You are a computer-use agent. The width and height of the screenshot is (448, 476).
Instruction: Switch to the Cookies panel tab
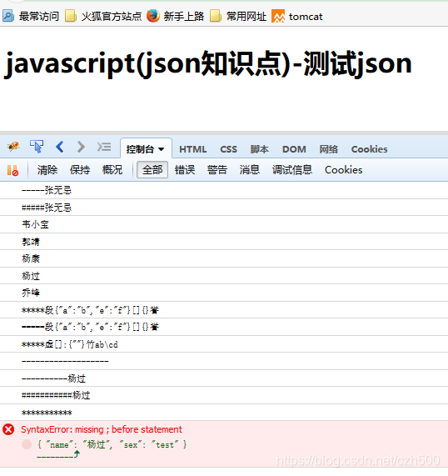(369, 149)
